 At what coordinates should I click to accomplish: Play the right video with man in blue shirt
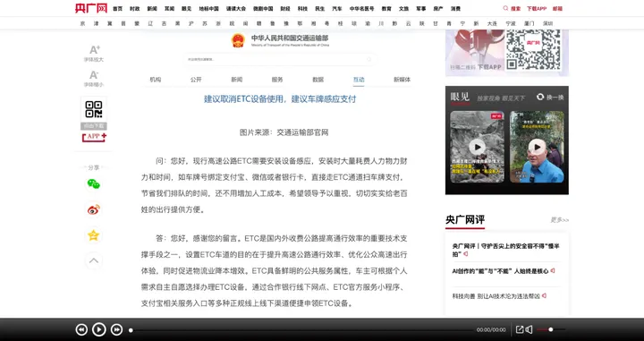(538, 147)
